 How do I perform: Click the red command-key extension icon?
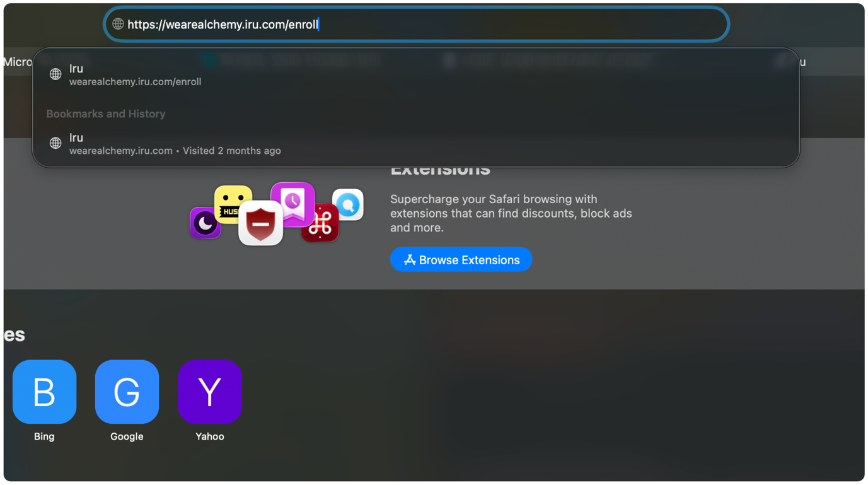click(x=320, y=223)
